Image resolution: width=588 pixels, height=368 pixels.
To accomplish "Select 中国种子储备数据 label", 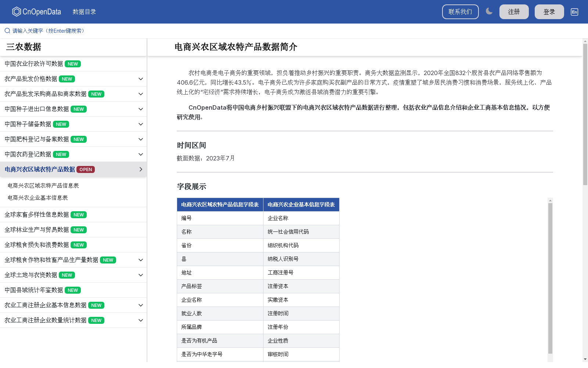I will (28, 124).
